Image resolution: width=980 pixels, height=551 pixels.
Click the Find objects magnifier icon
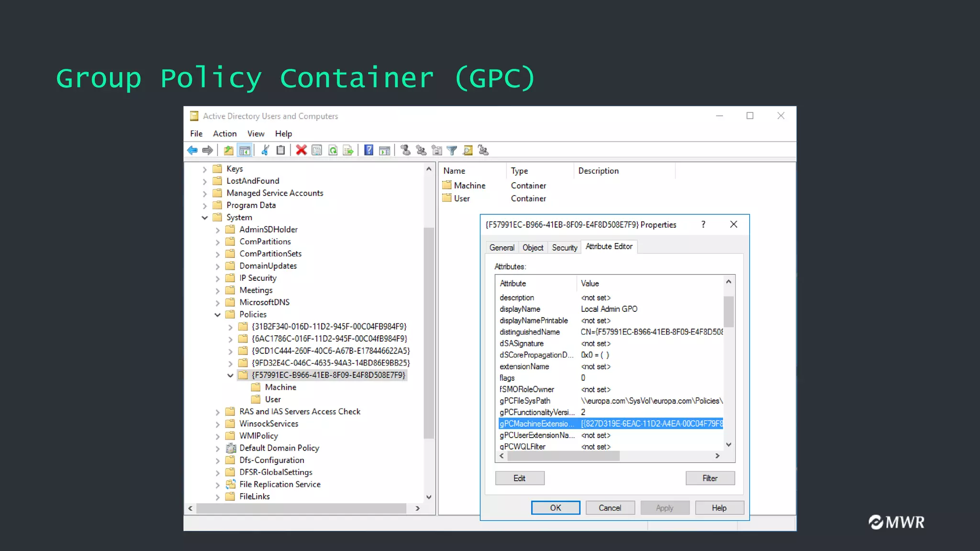click(x=468, y=150)
